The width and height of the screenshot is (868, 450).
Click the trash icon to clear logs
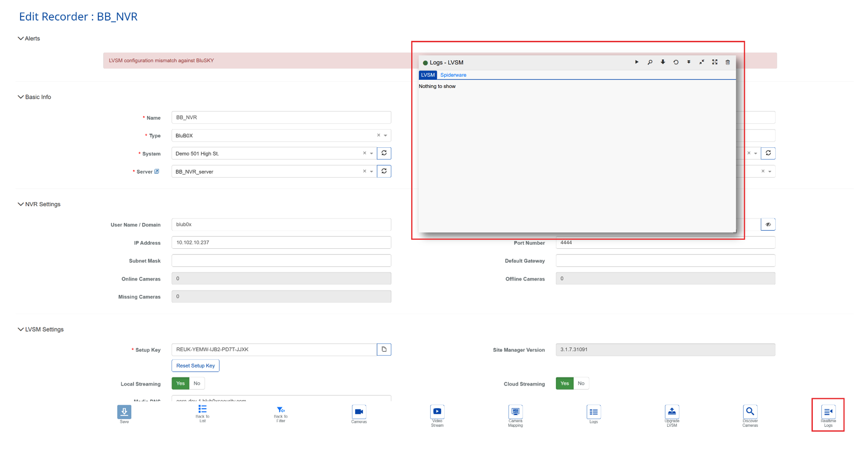727,62
